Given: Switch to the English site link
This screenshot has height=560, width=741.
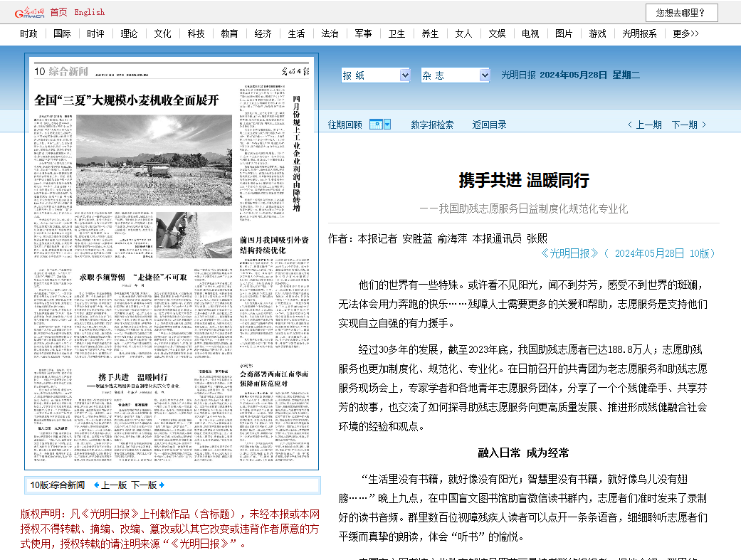Looking at the screenshot, I should 89,12.
